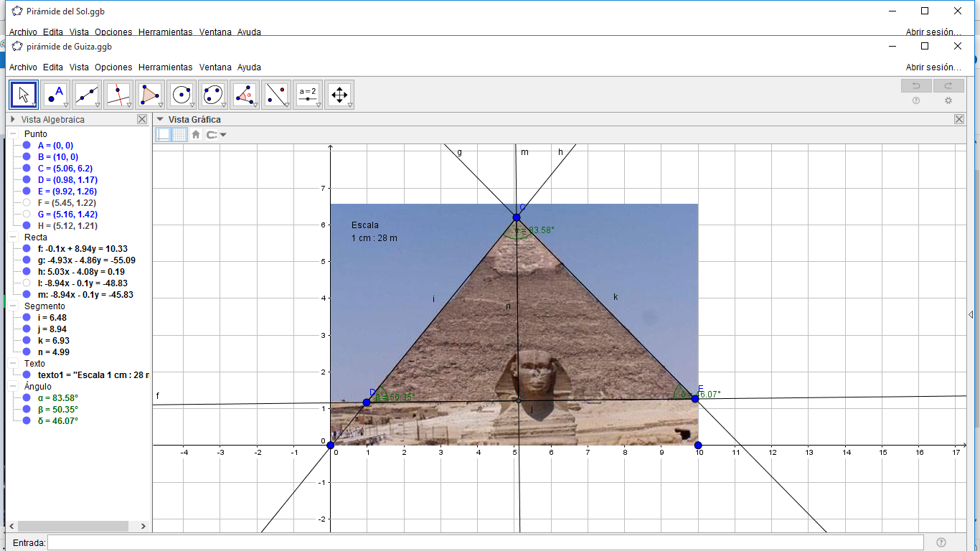The image size is (980, 551).
Task: Click algebra panel horizontal scrollbar thumb
Action: (72, 526)
